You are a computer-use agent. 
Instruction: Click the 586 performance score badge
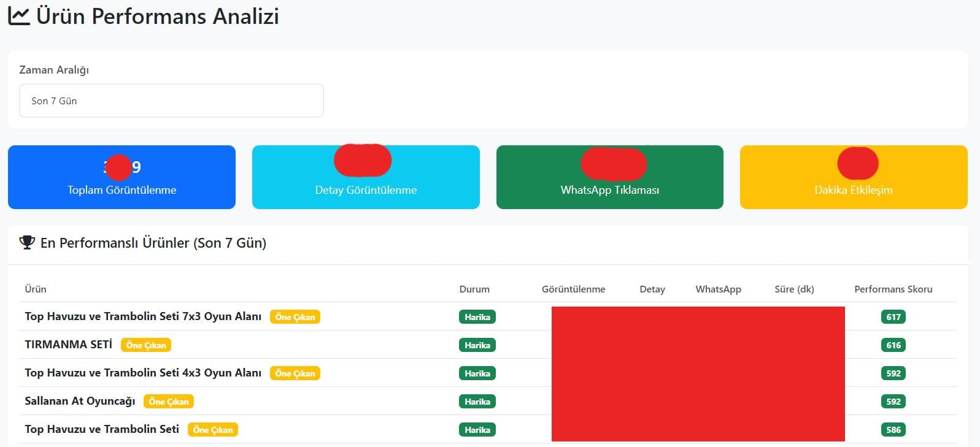point(893,430)
